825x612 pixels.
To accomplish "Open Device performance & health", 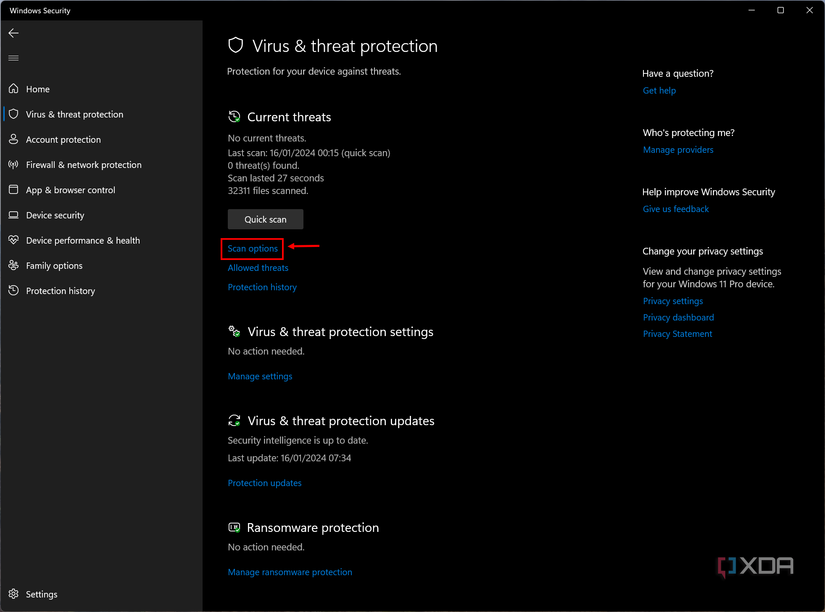I will (x=83, y=240).
